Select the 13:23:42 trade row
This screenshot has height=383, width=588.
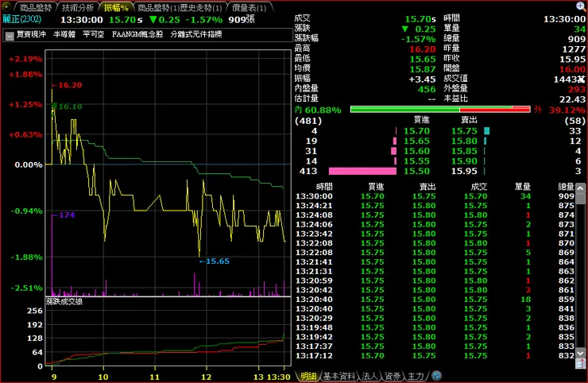click(435, 234)
